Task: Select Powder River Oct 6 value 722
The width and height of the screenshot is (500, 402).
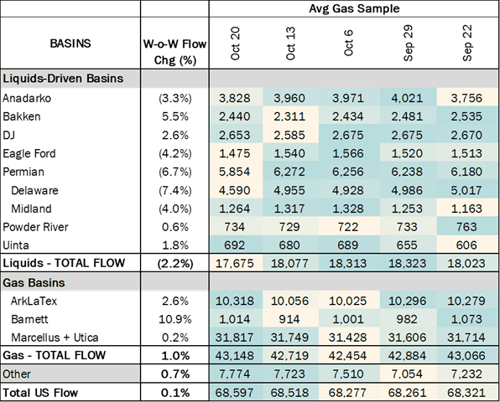Action: pos(348,227)
